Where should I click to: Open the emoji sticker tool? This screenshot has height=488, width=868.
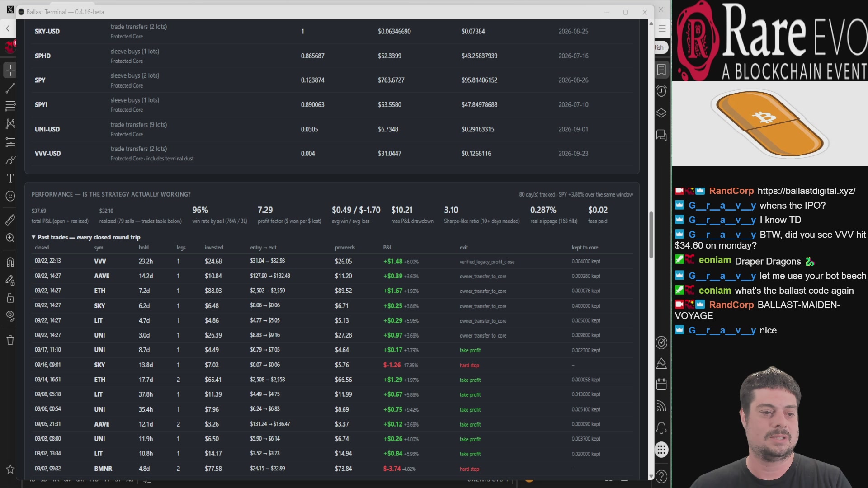pyautogui.click(x=10, y=196)
